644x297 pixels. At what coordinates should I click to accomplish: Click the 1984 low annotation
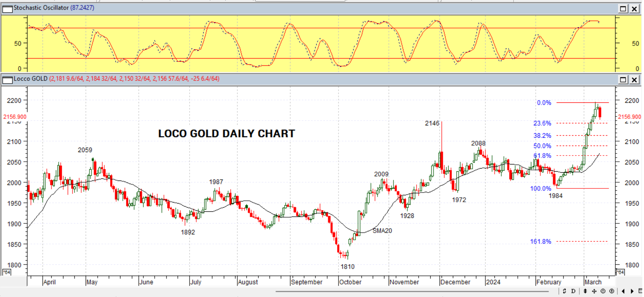[556, 196]
